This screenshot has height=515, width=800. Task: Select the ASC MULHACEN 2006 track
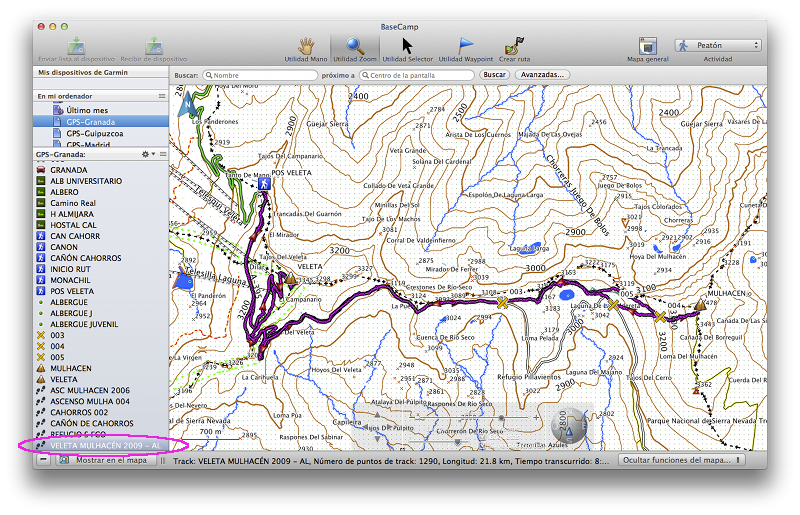101,390
